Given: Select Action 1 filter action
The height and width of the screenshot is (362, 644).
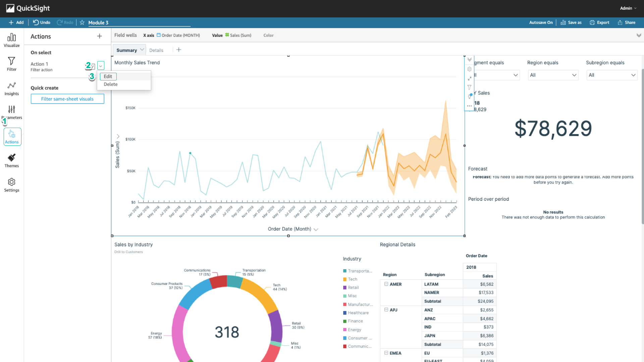Looking at the screenshot, I should (x=42, y=66).
